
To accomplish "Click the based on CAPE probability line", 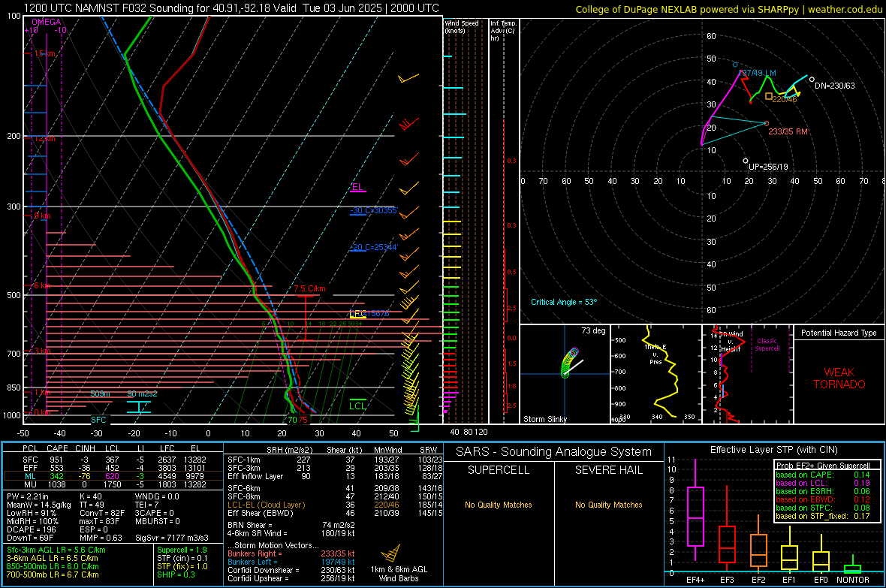I will click(823, 475).
